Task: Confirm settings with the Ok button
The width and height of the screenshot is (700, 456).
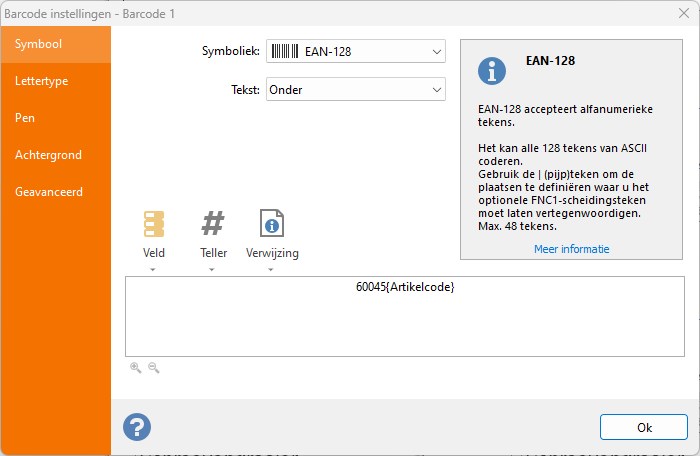Action: [644, 427]
